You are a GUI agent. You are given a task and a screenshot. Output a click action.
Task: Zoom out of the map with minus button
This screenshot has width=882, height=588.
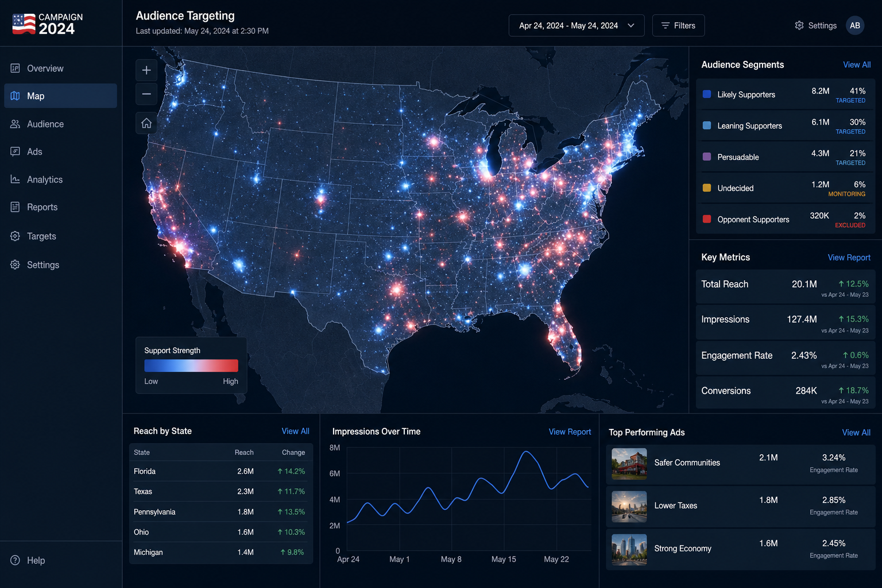coord(146,94)
